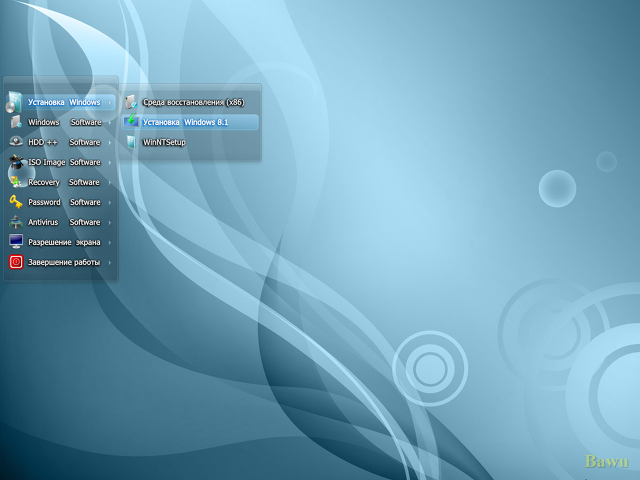Choose the Завершение работы menu entry

click(x=60, y=262)
